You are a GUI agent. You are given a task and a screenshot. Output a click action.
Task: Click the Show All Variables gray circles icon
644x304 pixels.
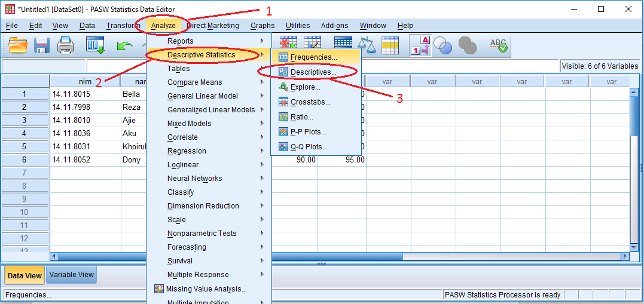467,45
